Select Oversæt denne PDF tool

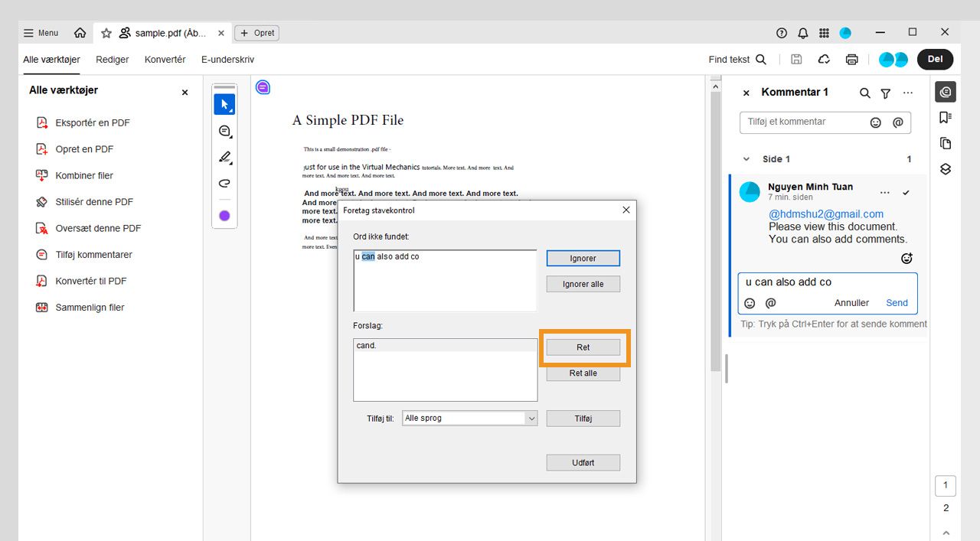[x=89, y=228]
